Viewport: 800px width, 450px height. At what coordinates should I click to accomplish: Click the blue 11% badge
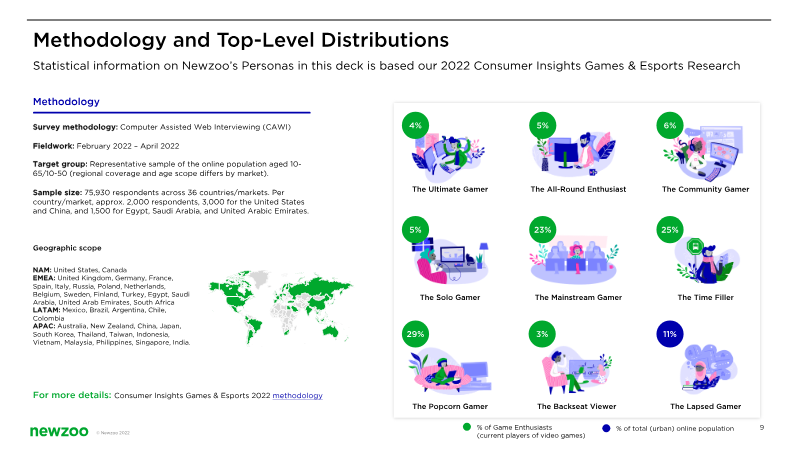click(x=669, y=334)
